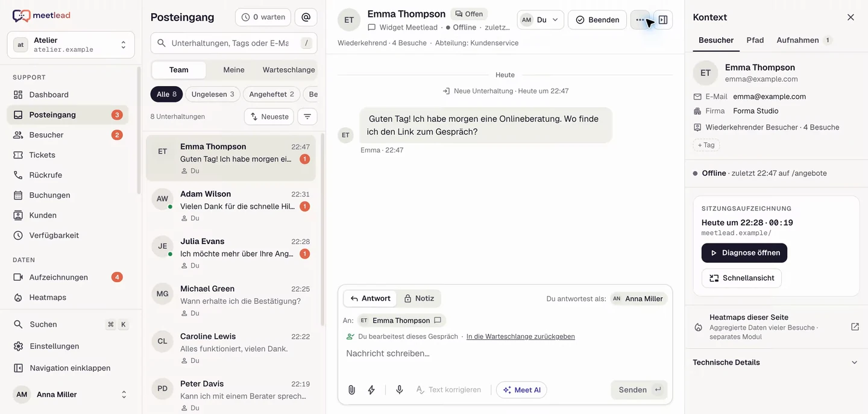Click Diagnose öffnen button
This screenshot has width=868, height=414.
(x=744, y=253)
